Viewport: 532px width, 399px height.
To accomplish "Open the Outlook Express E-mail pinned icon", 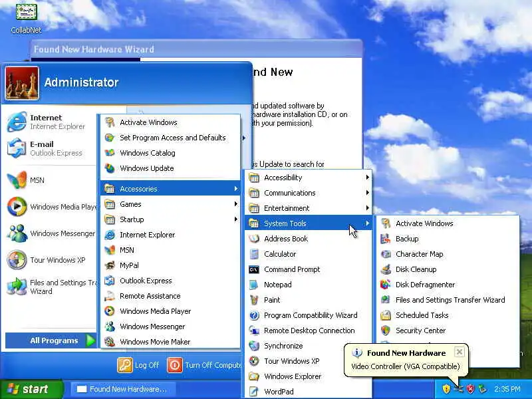I will 17,148.
